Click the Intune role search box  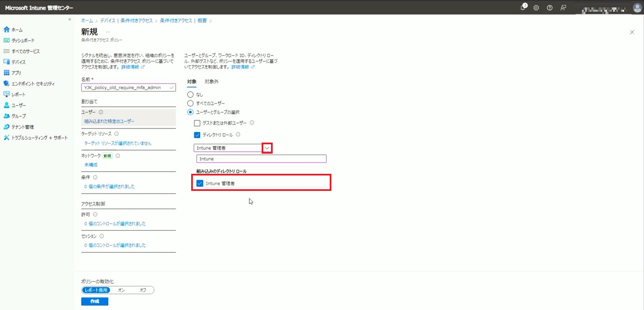[x=261, y=159]
